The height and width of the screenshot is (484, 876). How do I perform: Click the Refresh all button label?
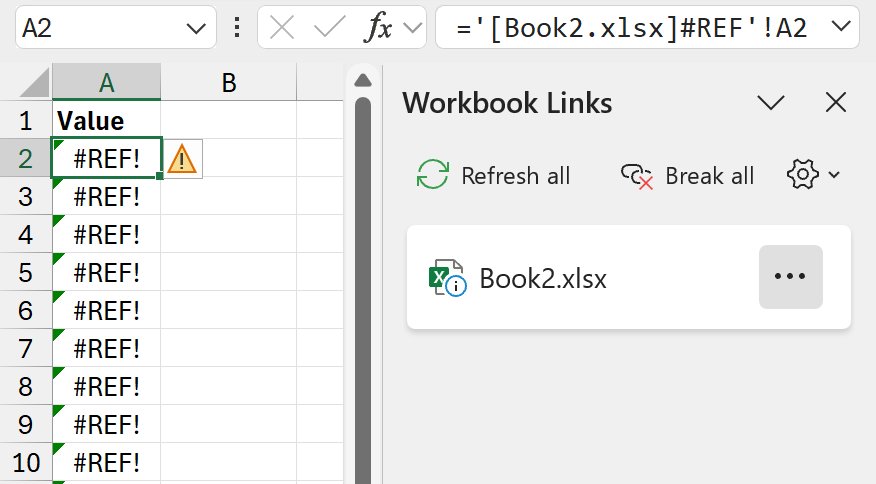click(515, 176)
